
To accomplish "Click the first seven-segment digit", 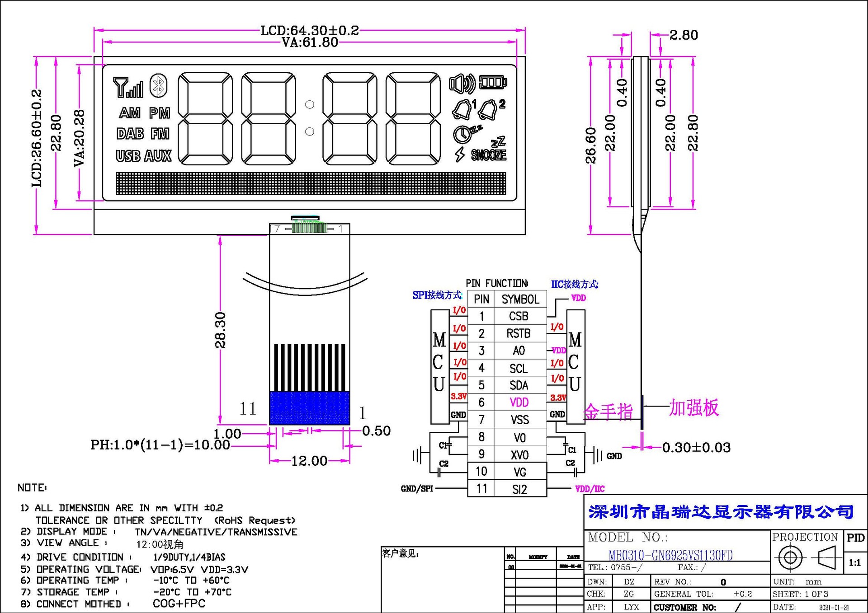I will coord(205,118).
